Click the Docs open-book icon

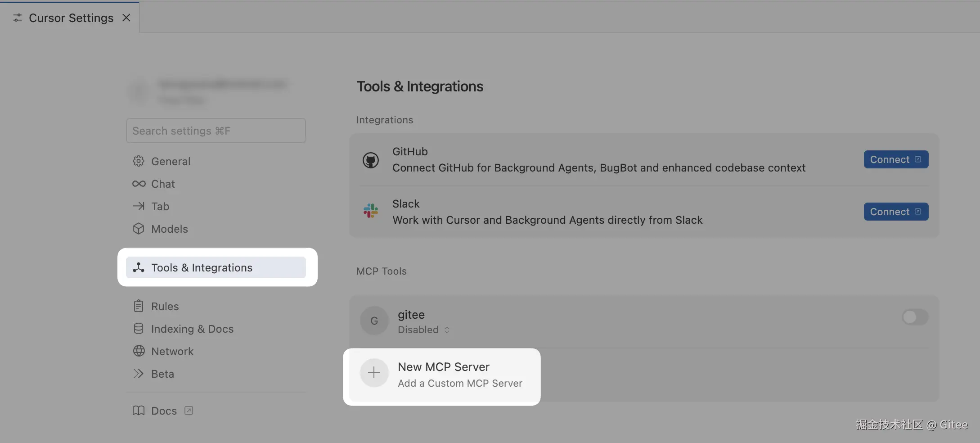point(139,411)
